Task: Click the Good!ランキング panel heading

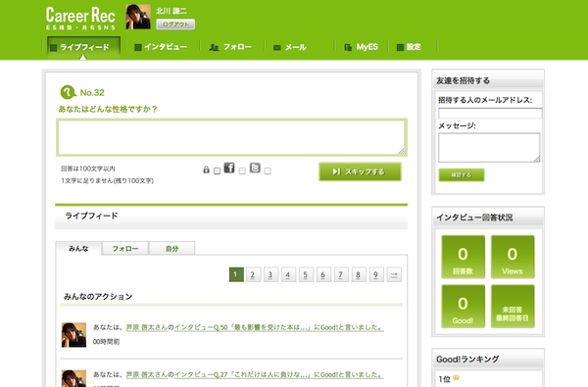Action: point(467,360)
